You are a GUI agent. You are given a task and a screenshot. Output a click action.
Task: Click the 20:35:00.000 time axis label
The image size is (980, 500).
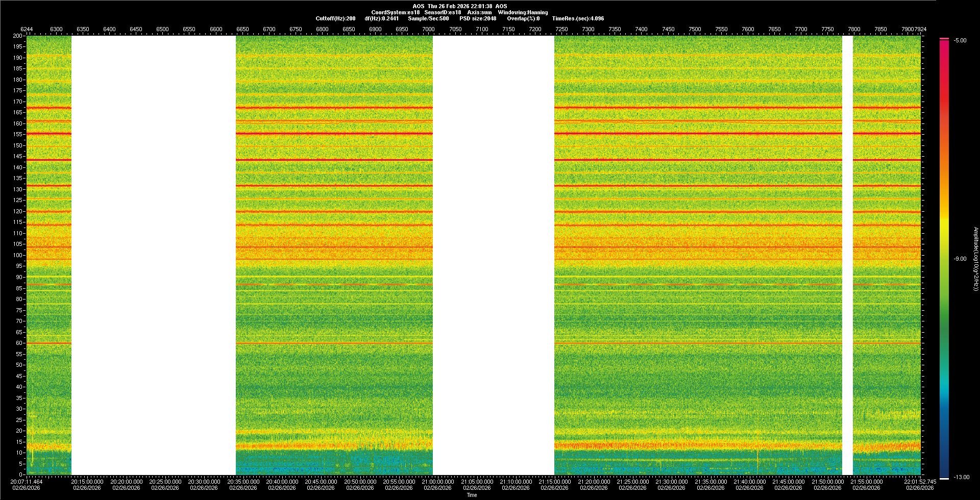(x=243, y=482)
